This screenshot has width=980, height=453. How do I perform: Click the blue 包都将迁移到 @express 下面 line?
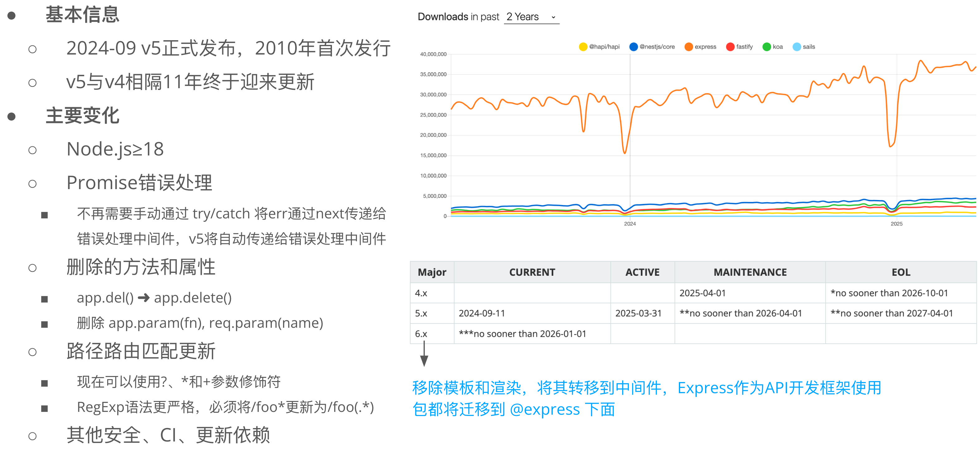pos(514,410)
